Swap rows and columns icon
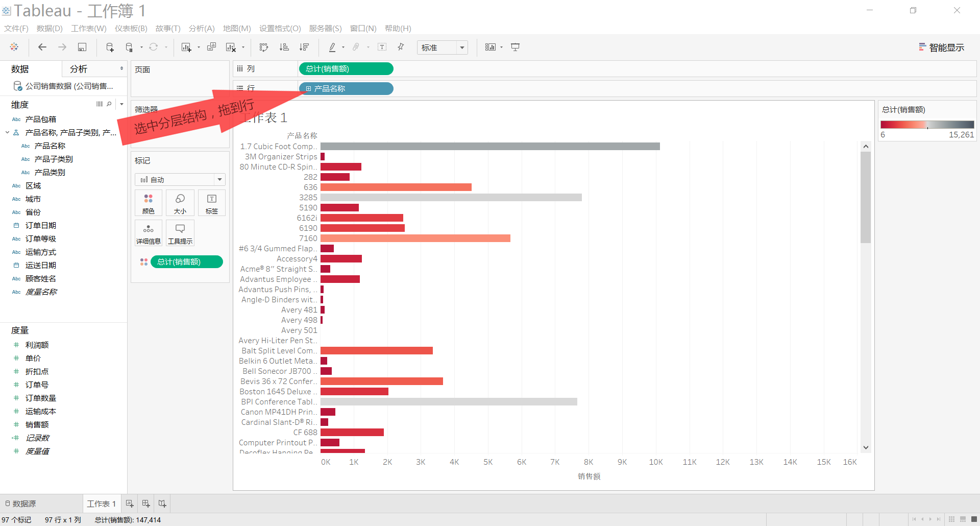 coord(264,47)
